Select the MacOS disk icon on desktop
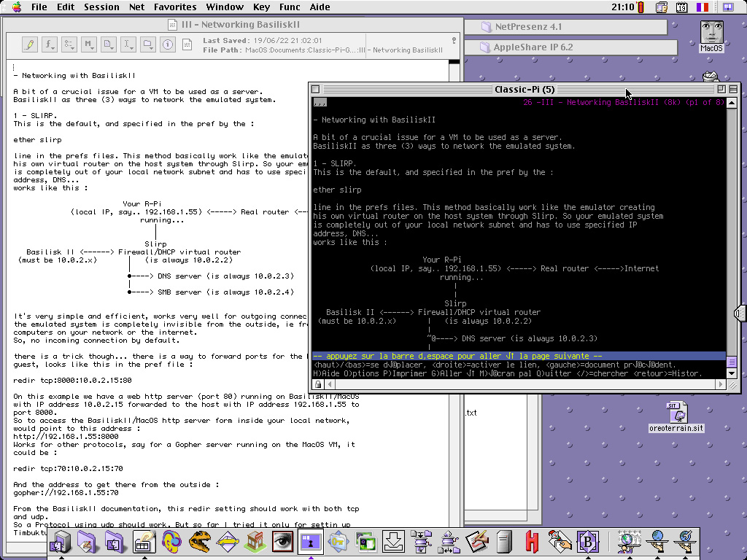The image size is (747, 560). [x=711, y=36]
